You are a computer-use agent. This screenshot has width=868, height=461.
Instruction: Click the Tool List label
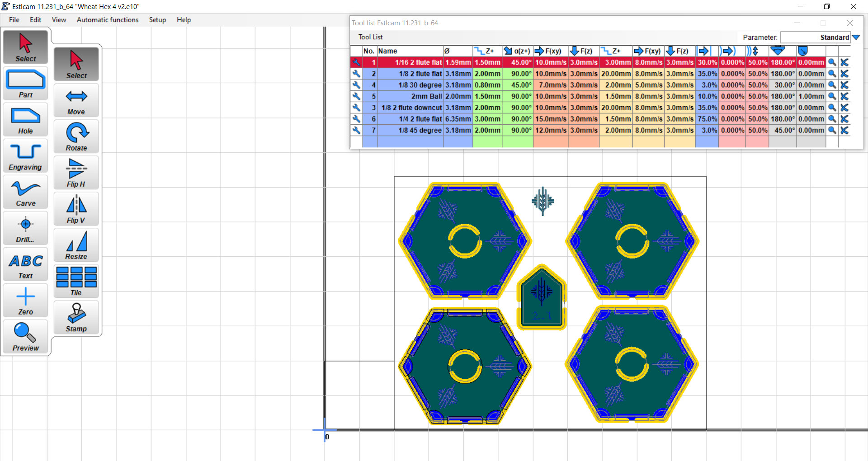[x=370, y=37]
